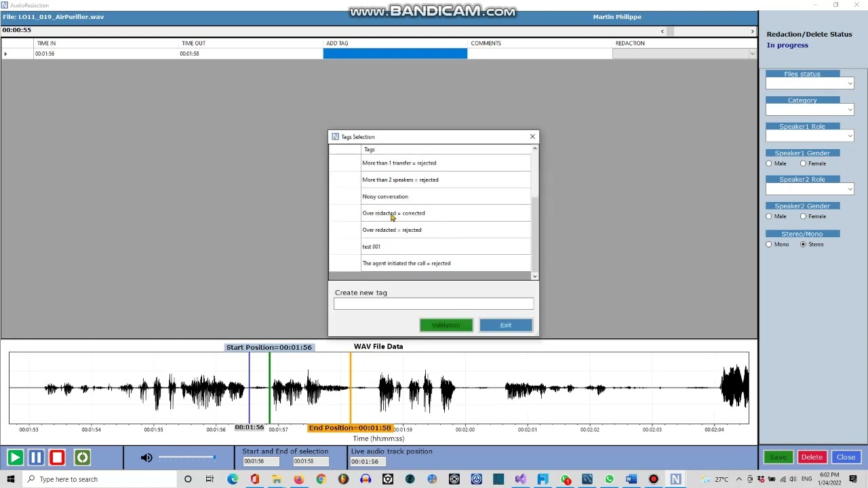This screenshot has width=868, height=488.
Task: Click the highlighted ADD TAG cell in row
Action: coord(395,54)
